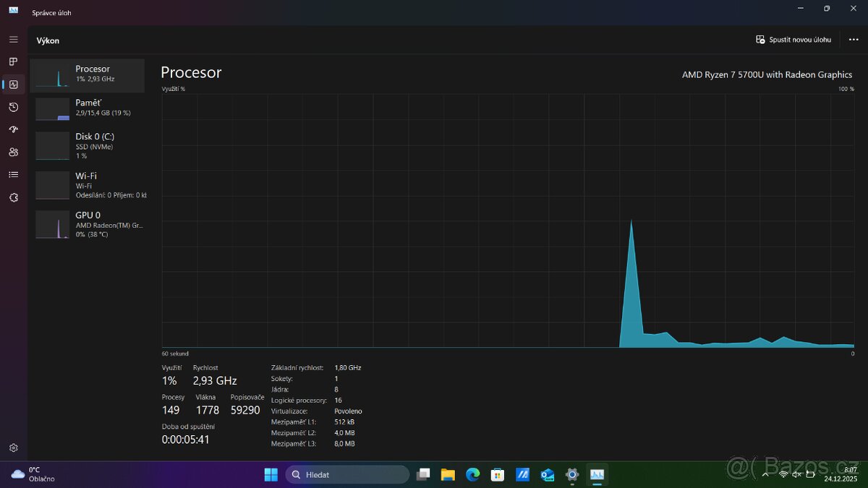Launch Microsoft Edge from taskbar
The height and width of the screenshot is (488, 868).
(x=472, y=474)
